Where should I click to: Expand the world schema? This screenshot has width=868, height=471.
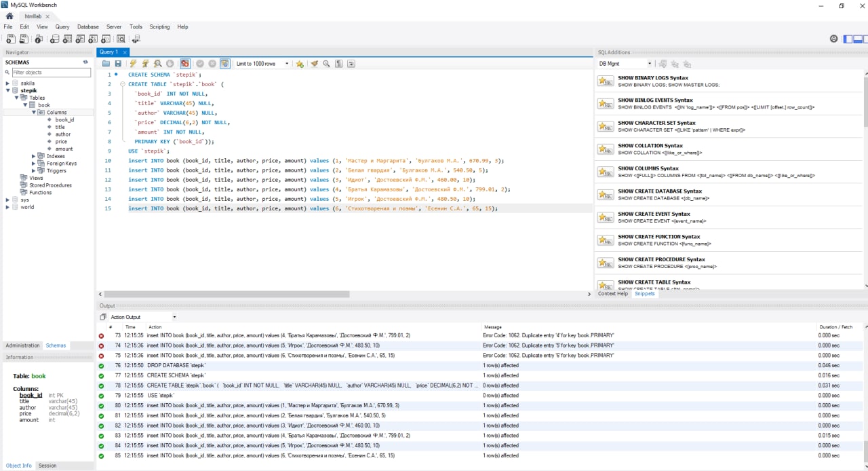click(7, 207)
